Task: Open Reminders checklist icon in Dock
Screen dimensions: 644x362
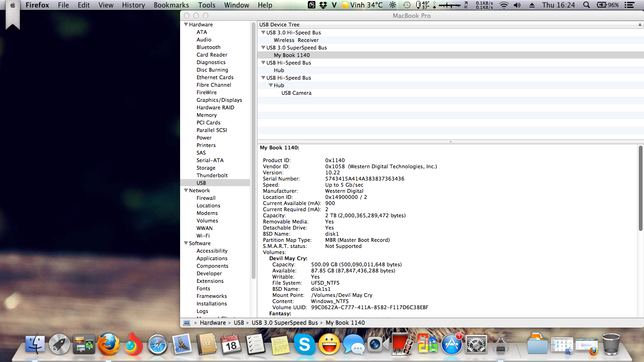Action: point(256,345)
